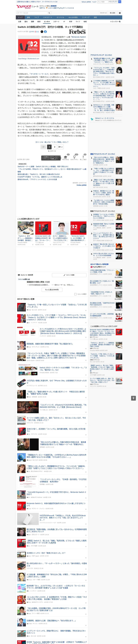Click the わかりやすい lightbulb reaction

[74, 157]
